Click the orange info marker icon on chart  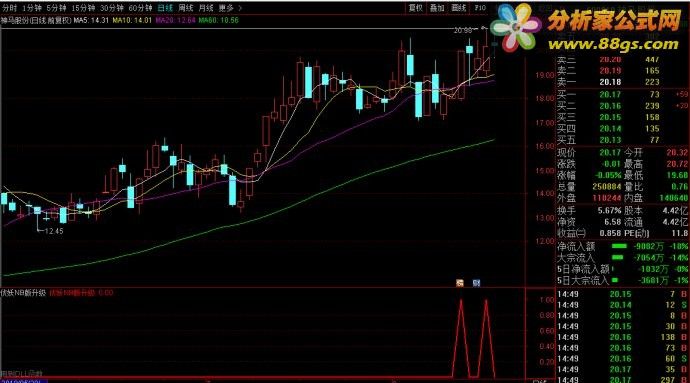point(460,283)
